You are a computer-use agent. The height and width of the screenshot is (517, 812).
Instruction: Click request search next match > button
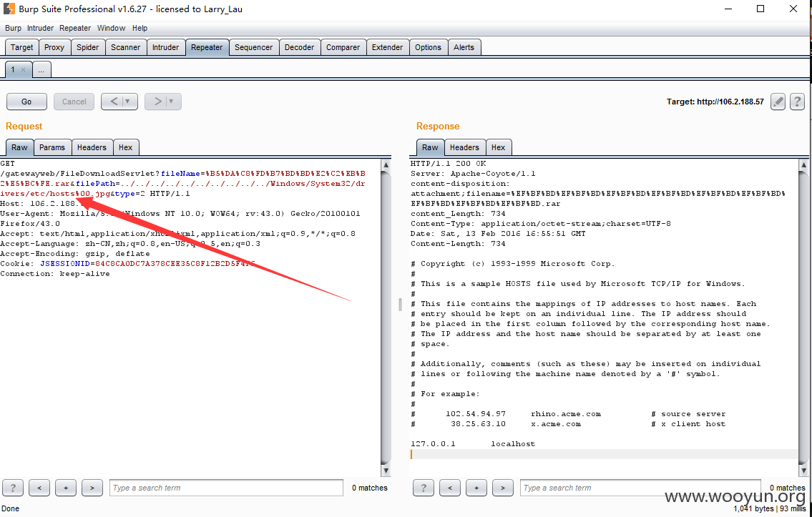coord(92,488)
